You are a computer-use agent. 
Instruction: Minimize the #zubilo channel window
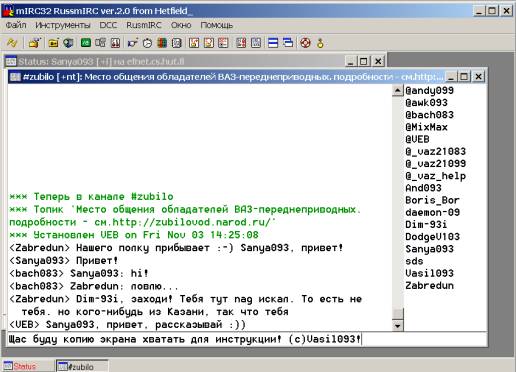pyautogui.click(x=450, y=77)
